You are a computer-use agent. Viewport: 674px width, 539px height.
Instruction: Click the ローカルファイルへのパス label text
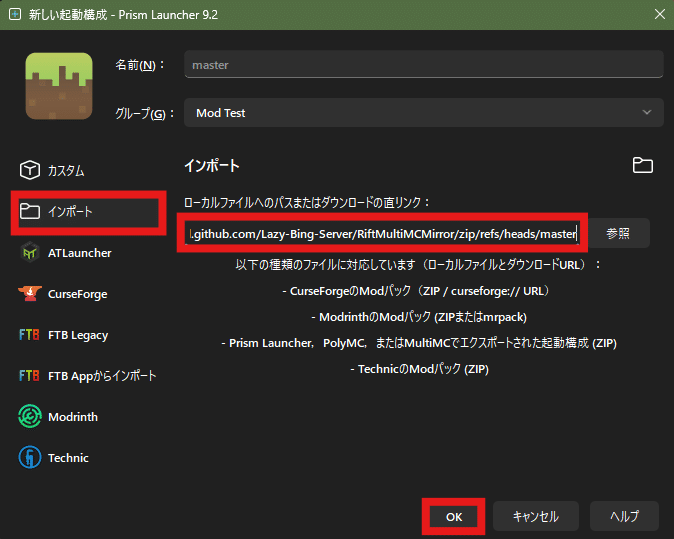[x=306, y=202]
